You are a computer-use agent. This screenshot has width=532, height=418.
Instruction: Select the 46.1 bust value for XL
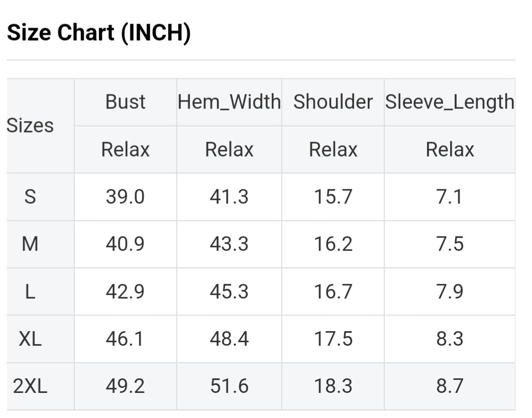point(125,339)
